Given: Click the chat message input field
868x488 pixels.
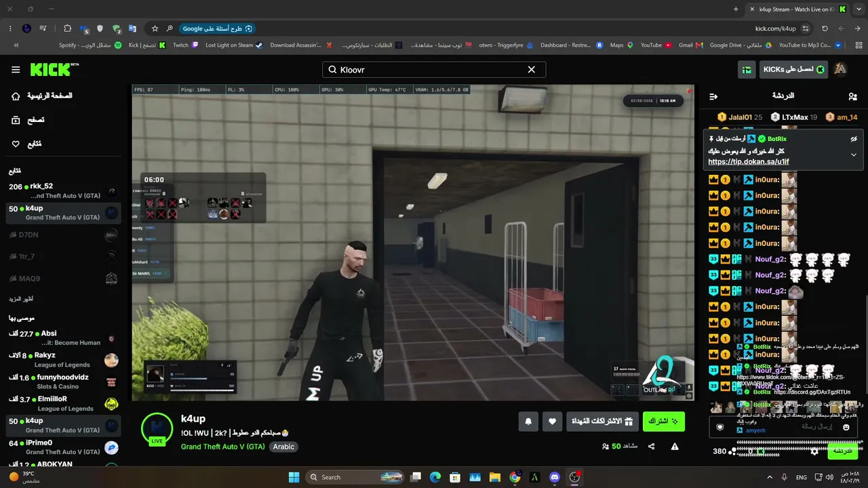Looking at the screenshot, I should [784, 427].
